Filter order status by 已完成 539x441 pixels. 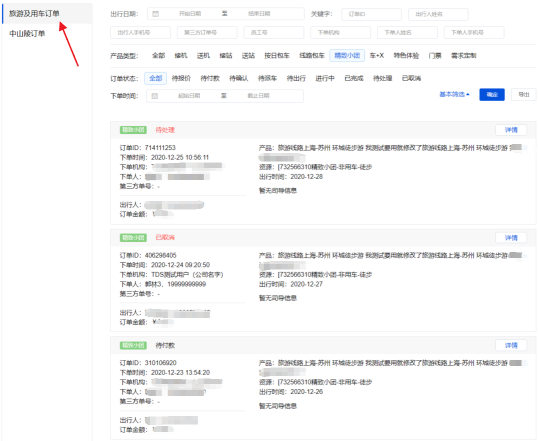point(354,78)
